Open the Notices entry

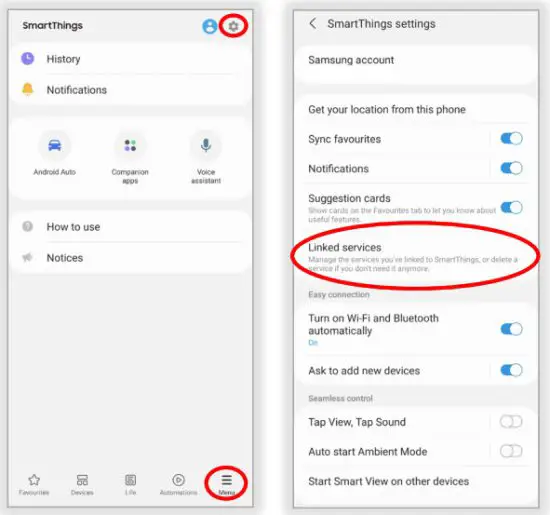tap(130, 258)
